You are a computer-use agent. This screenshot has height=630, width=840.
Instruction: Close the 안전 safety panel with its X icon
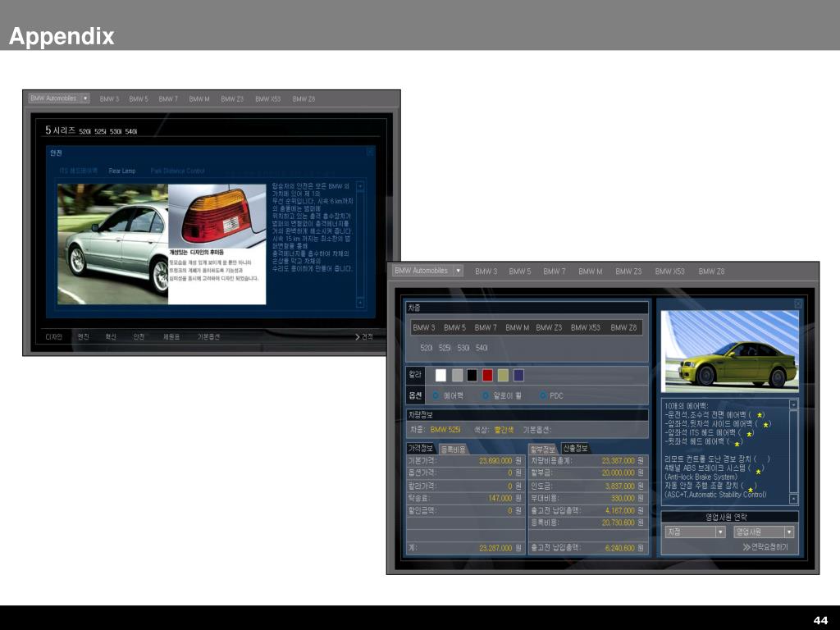coord(370,153)
